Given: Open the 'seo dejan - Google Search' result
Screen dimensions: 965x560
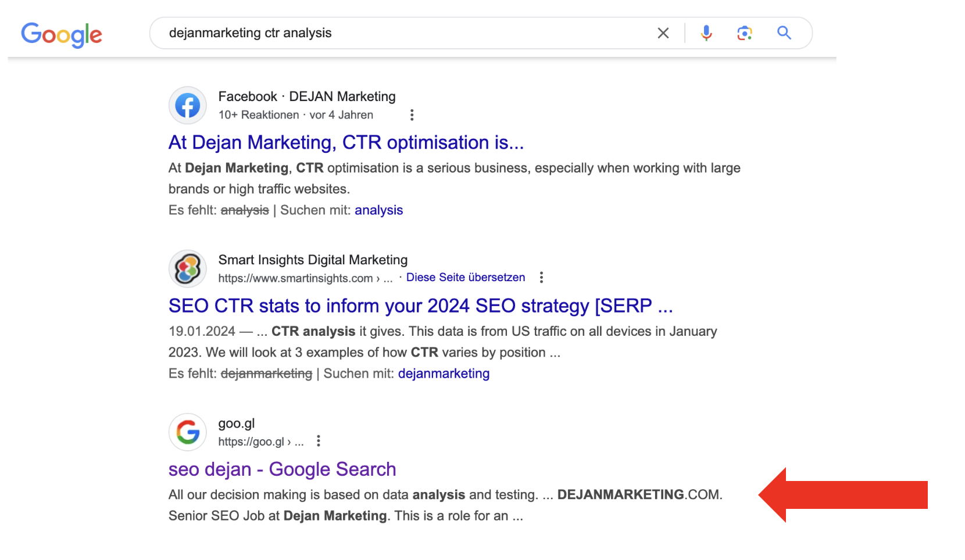Looking at the screenshot, I should [282, 469].
